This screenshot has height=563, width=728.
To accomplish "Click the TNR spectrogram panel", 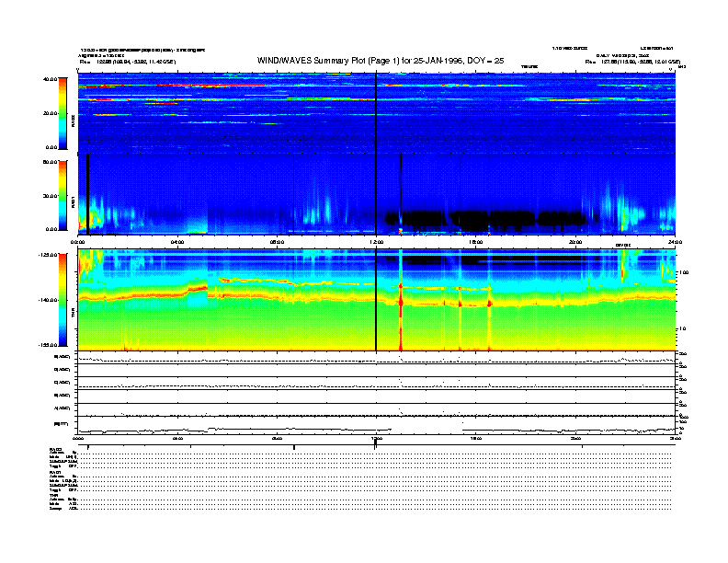I will pos(377,300).
